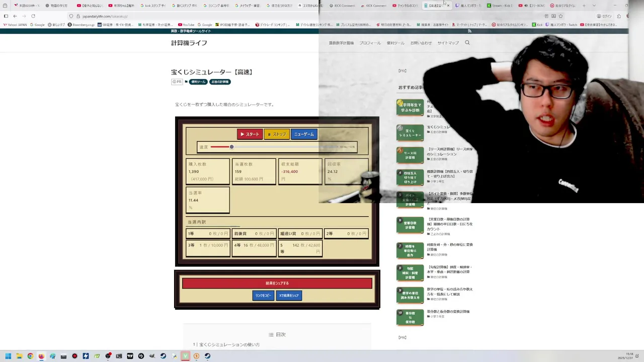Open the blue lightning bolt taskbar app
Screen dimensions: 644x362
tap(86, 356)
